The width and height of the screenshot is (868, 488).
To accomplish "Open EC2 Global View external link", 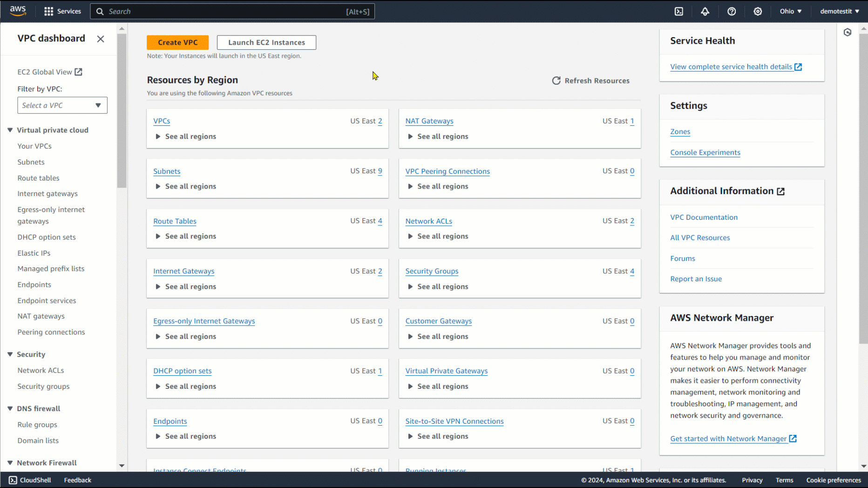I will click(x=50, y=72).
